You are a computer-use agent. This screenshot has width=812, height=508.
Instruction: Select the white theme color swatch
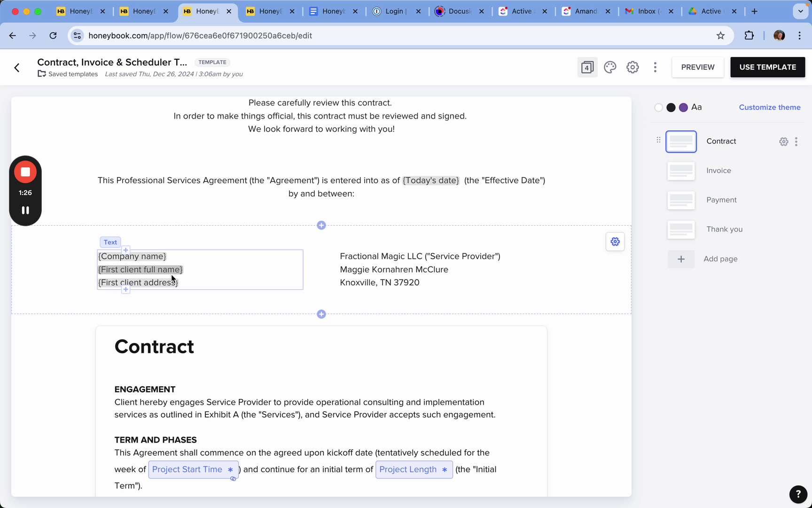(658, 108)
